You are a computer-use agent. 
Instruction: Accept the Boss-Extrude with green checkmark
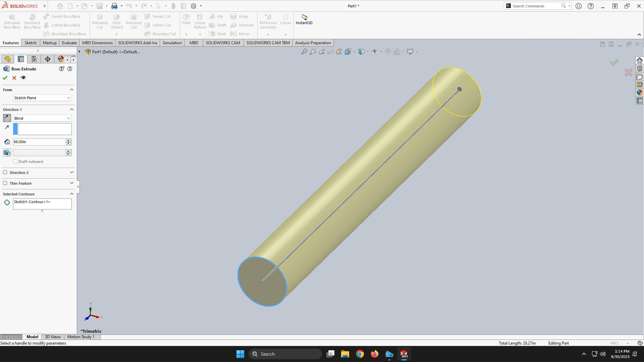pyautogui.click(x=5, y=78)
